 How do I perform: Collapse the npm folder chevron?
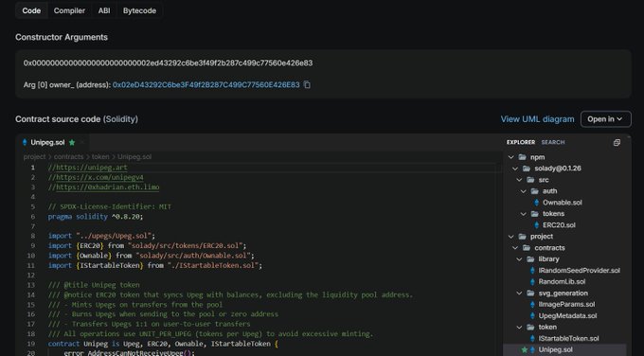[510, 157]
